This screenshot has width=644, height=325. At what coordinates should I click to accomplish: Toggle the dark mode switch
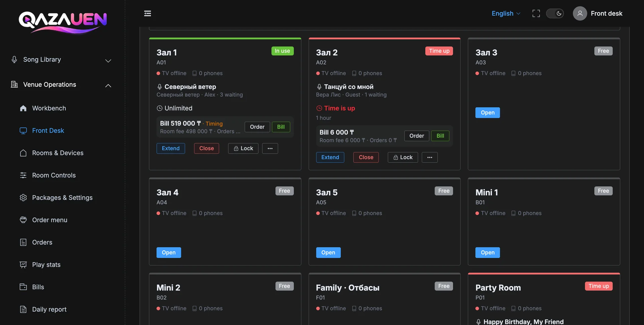(x=555, y=13)
